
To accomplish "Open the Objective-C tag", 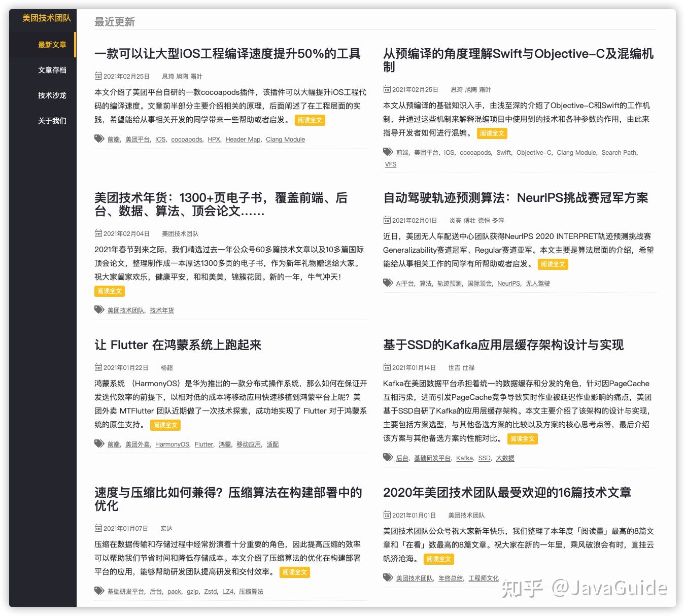I will tap(534, 153).
